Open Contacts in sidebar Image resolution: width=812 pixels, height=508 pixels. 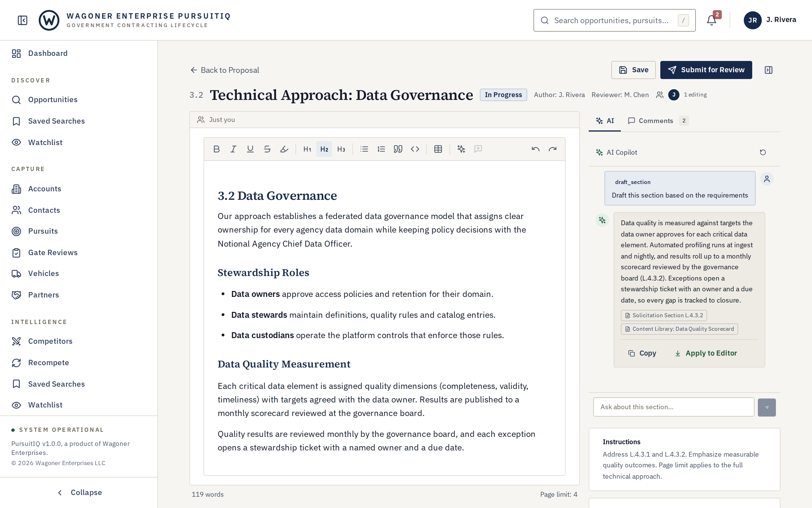point(78,210)
